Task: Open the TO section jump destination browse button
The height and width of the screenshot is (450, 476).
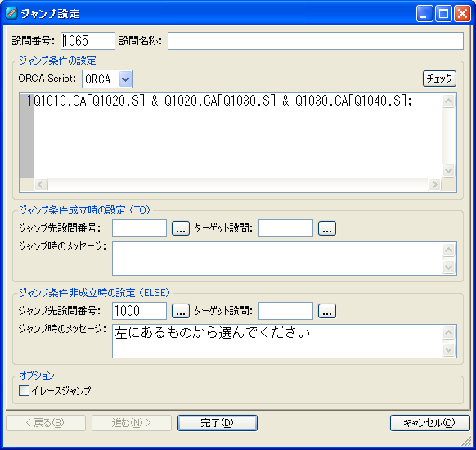Action: tap(181, 228)
